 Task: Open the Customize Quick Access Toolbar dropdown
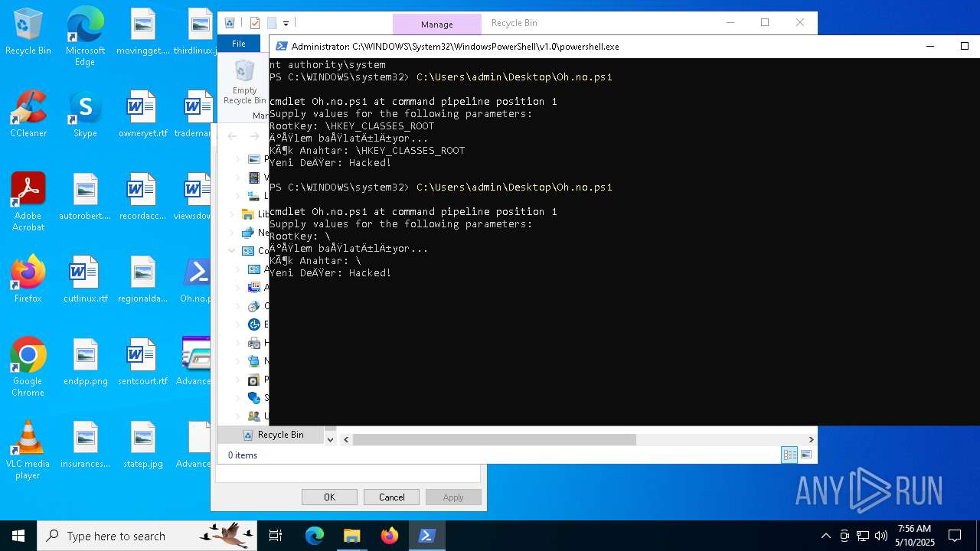click(286, 24)
